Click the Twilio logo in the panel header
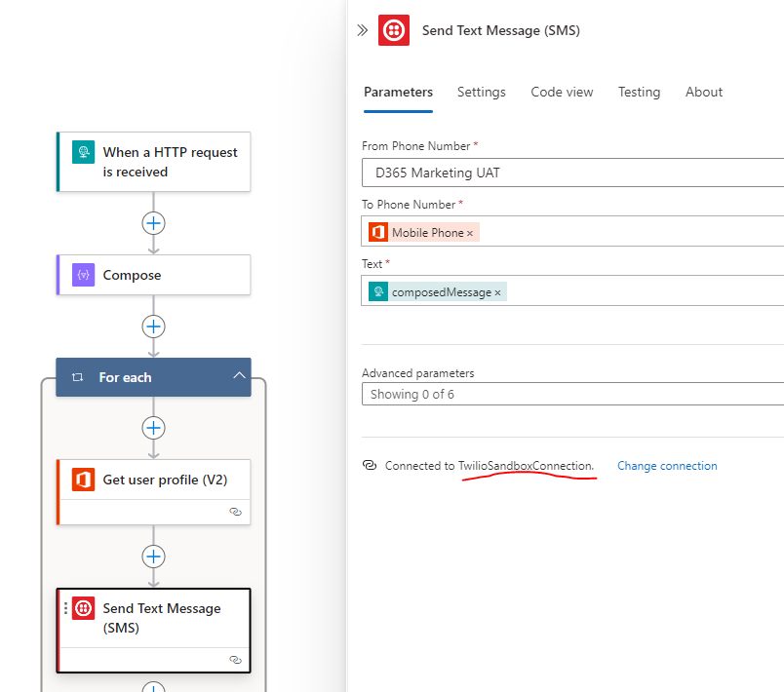The width and height of the screenshot is (784, 692). tap(394, 30)
